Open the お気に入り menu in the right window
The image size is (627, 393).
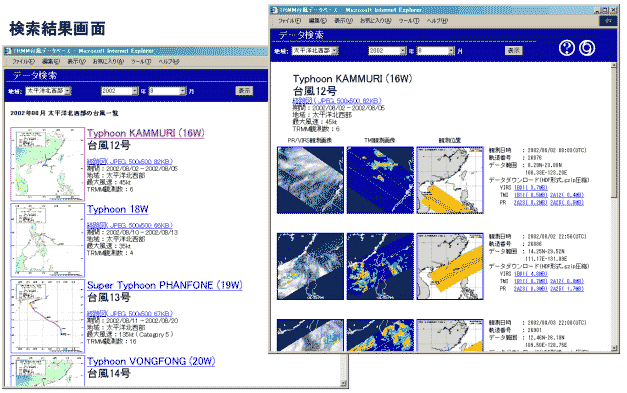(x=375, y=20)
